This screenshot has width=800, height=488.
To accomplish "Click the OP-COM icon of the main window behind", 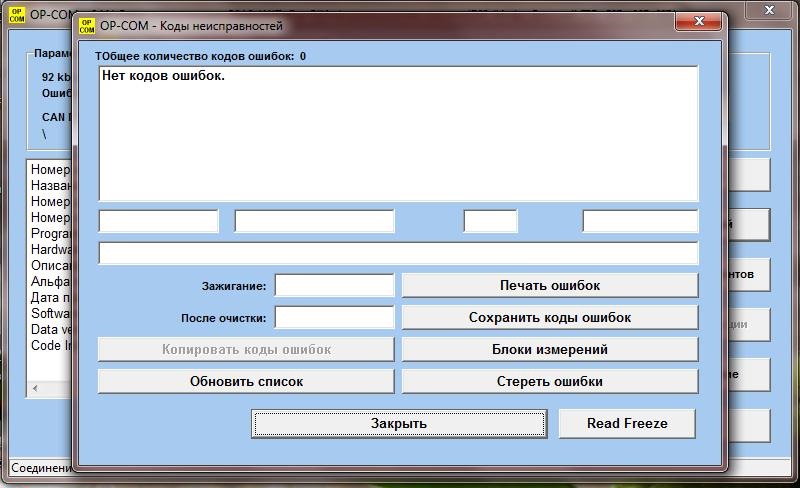I will pyautogui.click(x=17, y=15).
